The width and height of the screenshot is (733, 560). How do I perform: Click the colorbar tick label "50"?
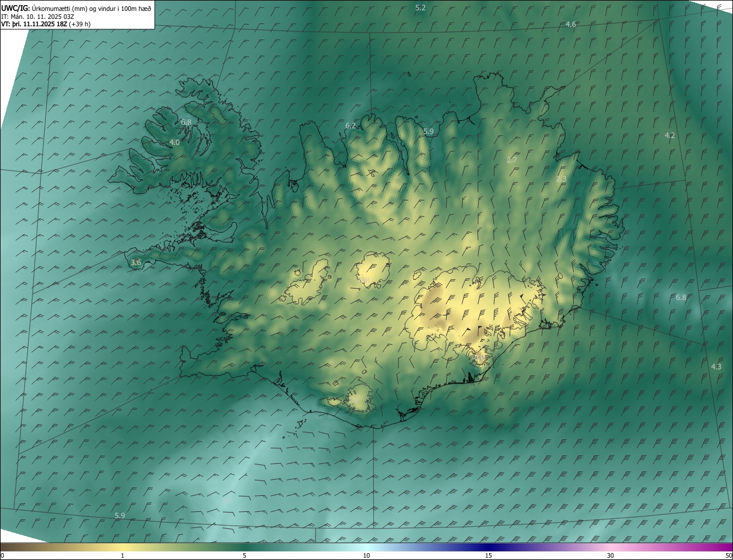pos(728,555)
